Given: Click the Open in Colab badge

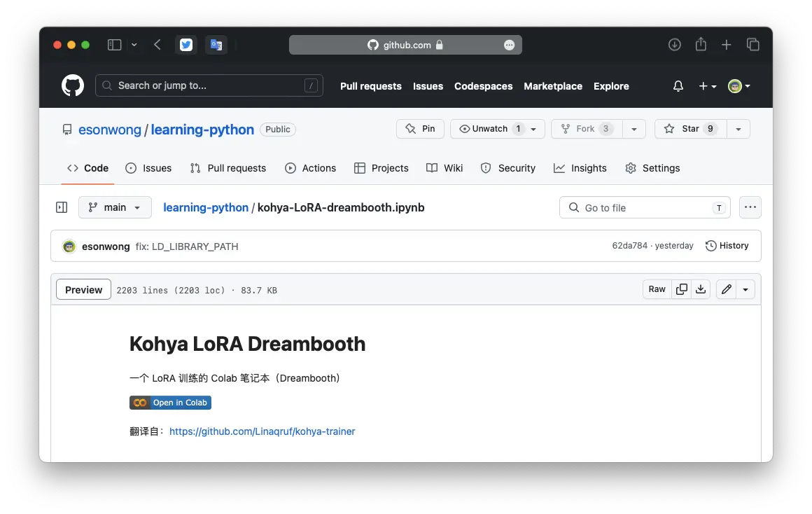Looking at the screenshot, I should coord(170,403).
